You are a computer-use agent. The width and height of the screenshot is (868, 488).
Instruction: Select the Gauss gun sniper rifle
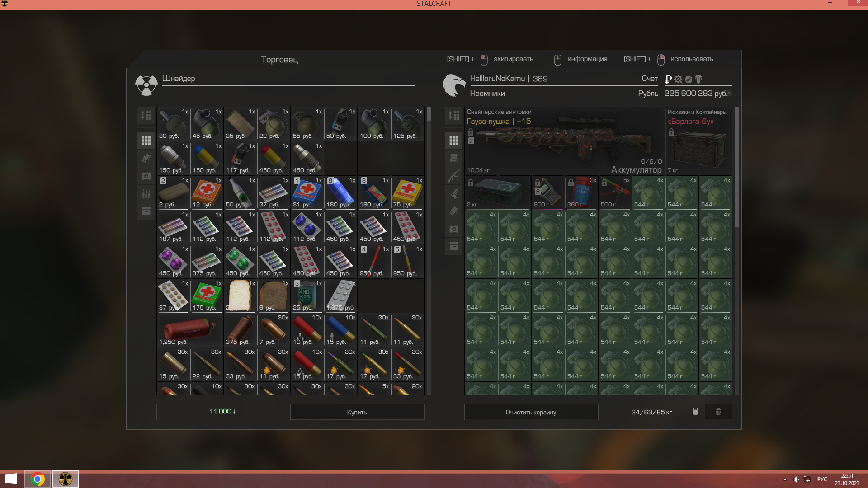click(565, 141)
